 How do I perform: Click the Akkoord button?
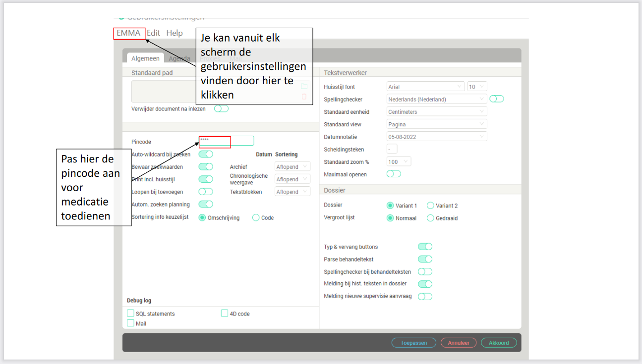click(x=499, y=342)
